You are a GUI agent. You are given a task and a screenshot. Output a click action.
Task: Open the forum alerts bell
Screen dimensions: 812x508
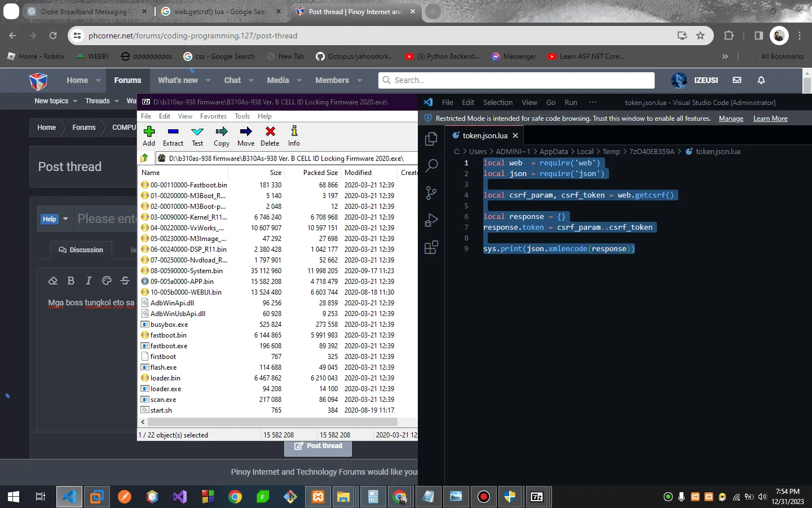click(x=761, y=80)
